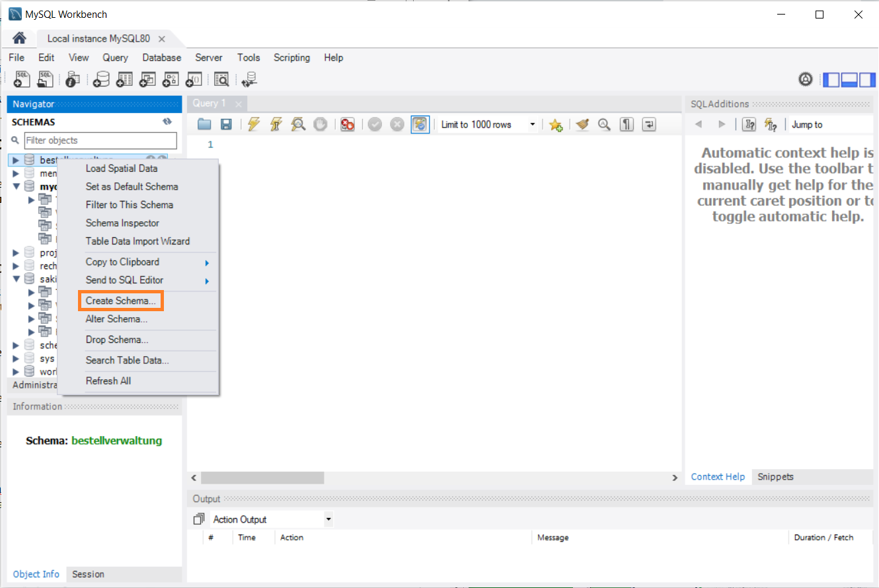Toggle word wrapping in the SQL editor
The height and width of the screenshot is (588, 879).
(648, 124)
